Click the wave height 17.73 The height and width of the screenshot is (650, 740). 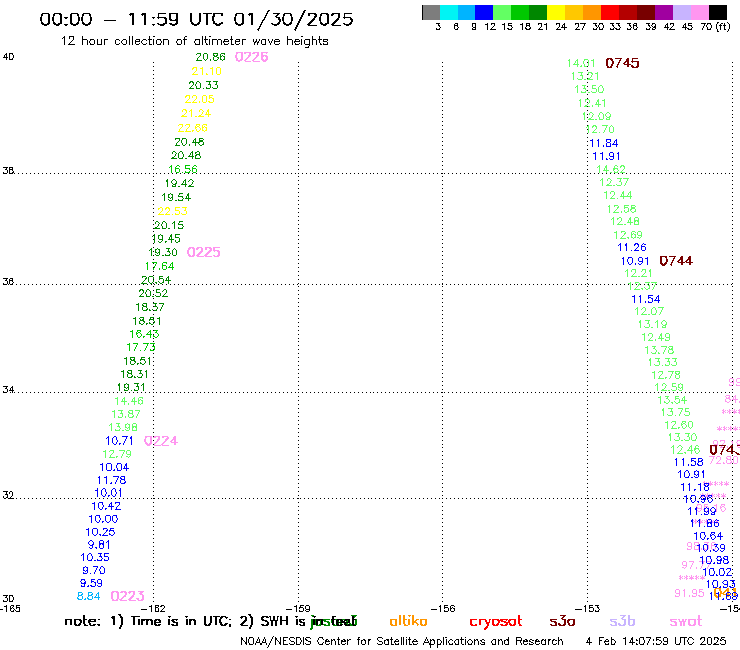pos(141,347)
